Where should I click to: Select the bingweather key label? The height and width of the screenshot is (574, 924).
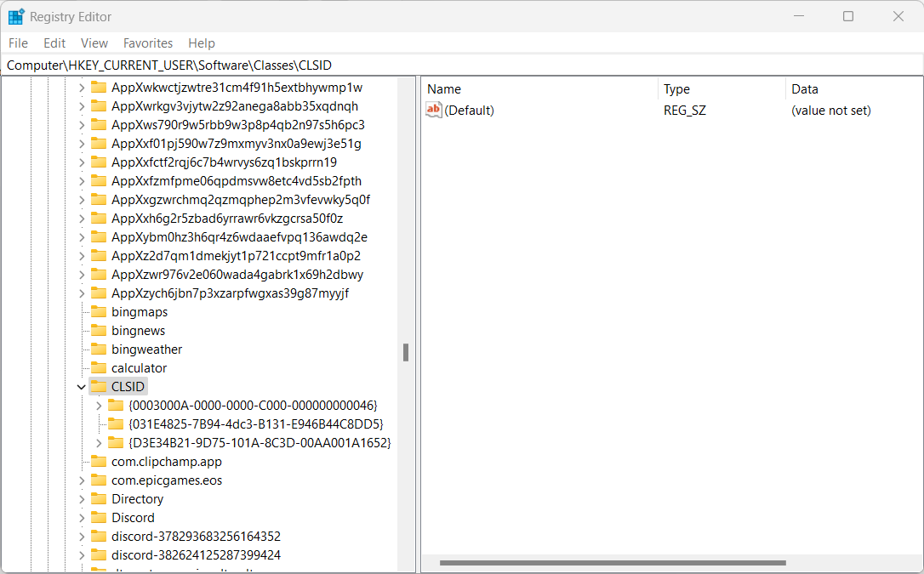[x=146, y=350]
